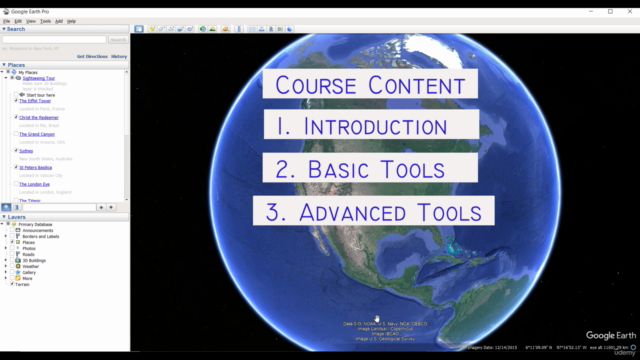640x360 pixels.
Task: Click the Save Image toolbar icon
Action: pos(271,29)
